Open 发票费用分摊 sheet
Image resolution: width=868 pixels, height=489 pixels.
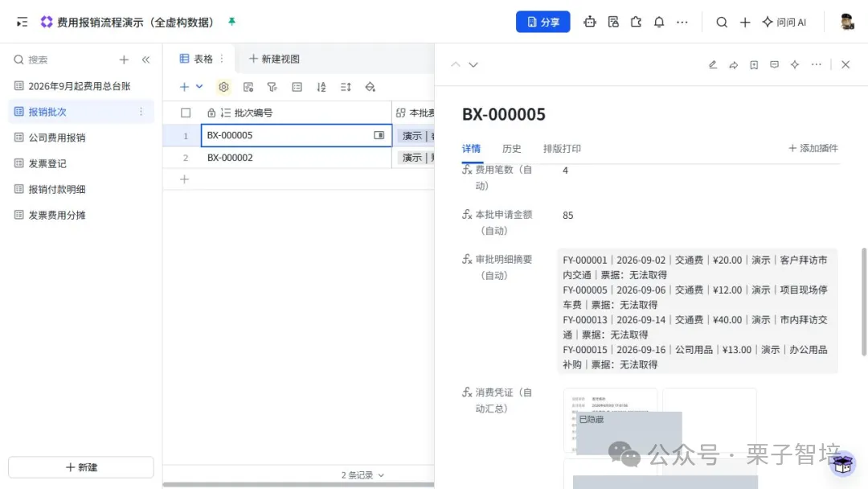[81, 215]
